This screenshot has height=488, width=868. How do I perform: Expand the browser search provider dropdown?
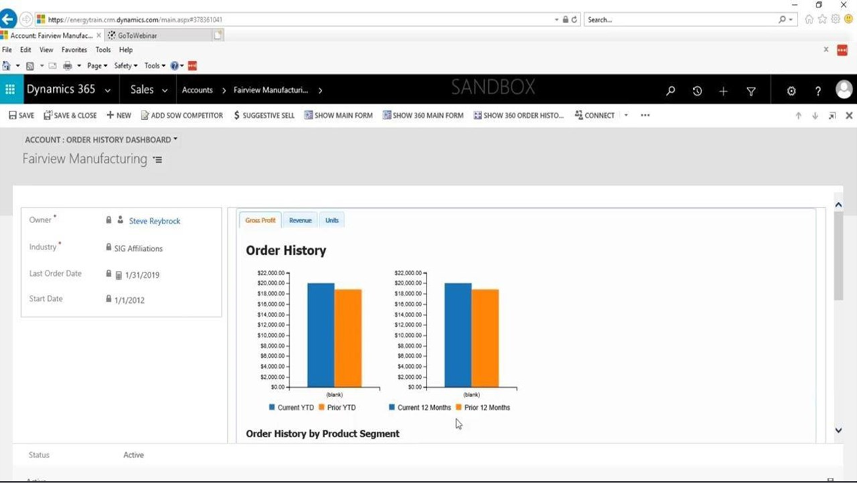pos(791,20)
